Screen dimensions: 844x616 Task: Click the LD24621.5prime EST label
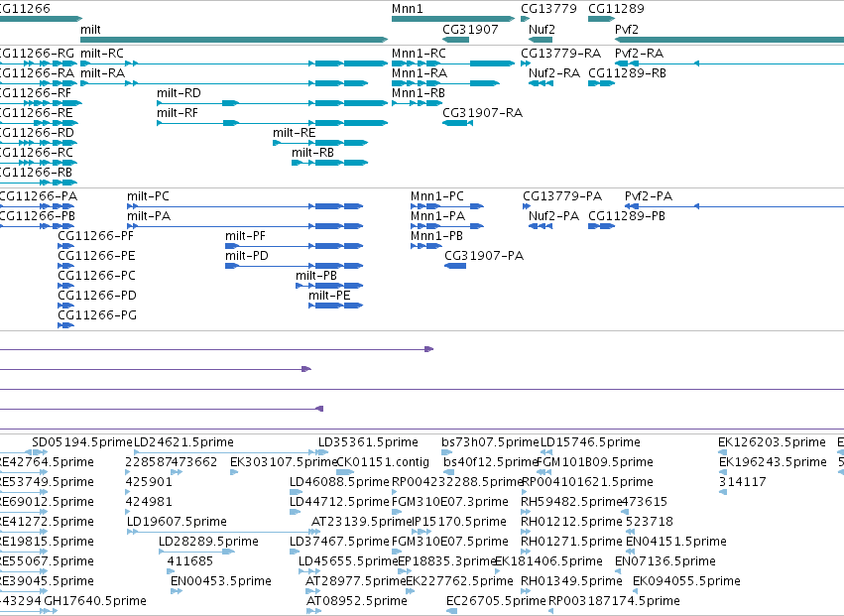point(183,442)
